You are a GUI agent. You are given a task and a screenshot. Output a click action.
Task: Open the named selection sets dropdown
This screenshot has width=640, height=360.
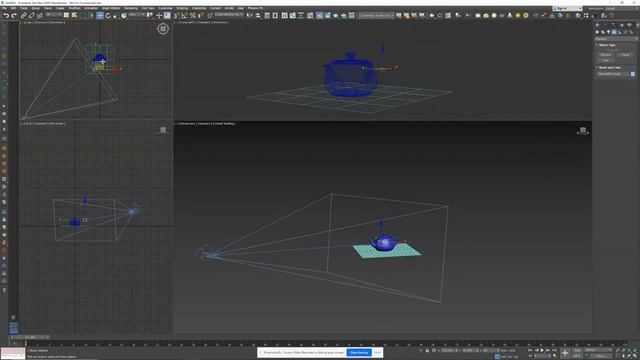229,15
